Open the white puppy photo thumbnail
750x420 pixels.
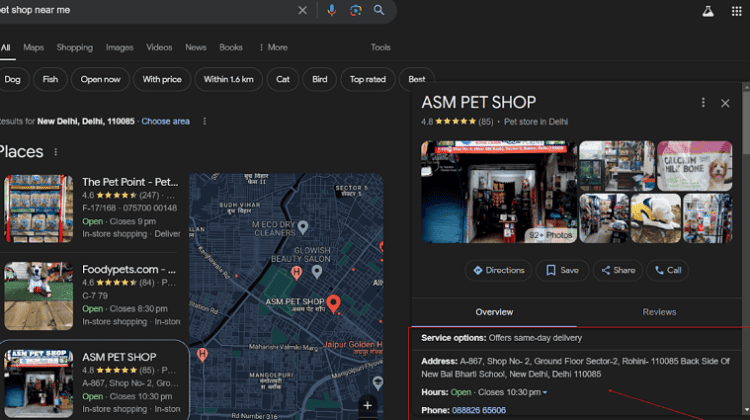click(x=655, y=218)
